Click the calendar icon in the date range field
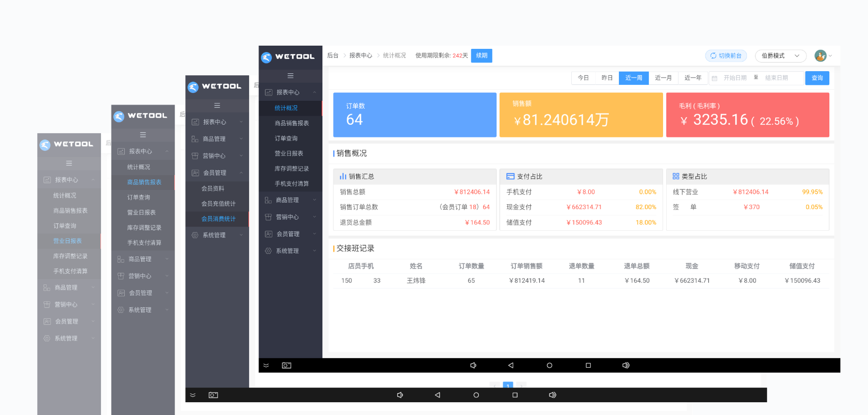 click(715, 78)
